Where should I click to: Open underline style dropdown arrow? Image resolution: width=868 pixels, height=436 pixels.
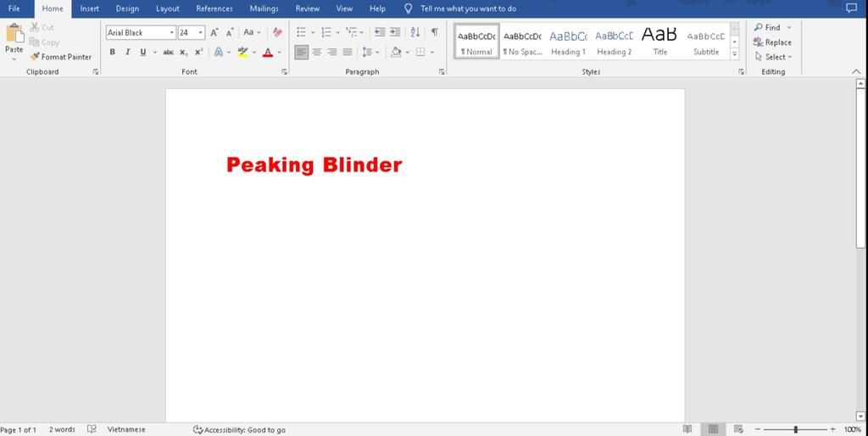point(155,52)
